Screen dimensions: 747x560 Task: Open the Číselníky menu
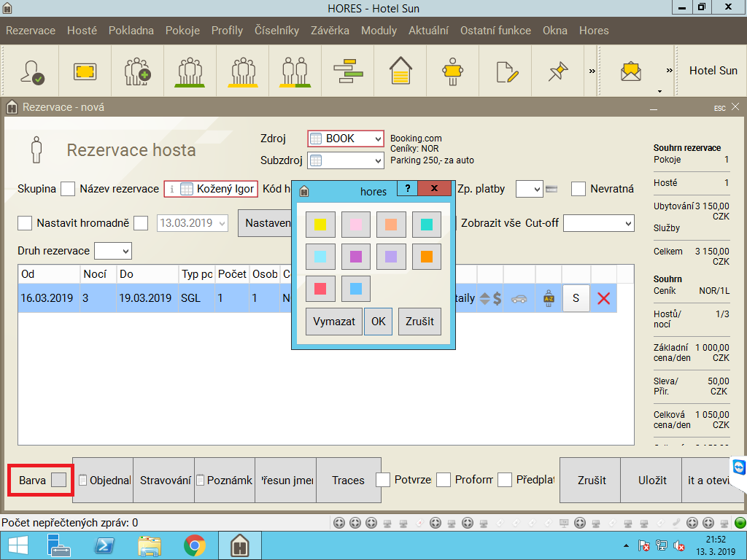[x=276, y=31]
